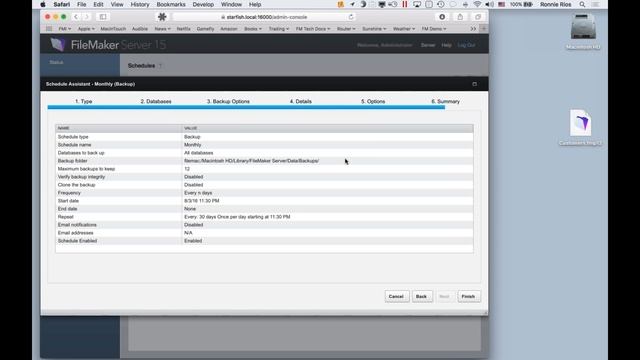The height and width of the screenshot is (360, 640).
Task: Open the Edit menu
Action: (98, 4)
